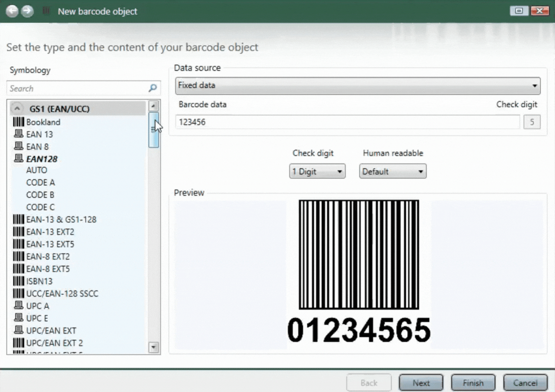Click the UPC/EAN EXT 2 barcode icon
This screenshot has width=555, height=392.
[x=19, y=343]
